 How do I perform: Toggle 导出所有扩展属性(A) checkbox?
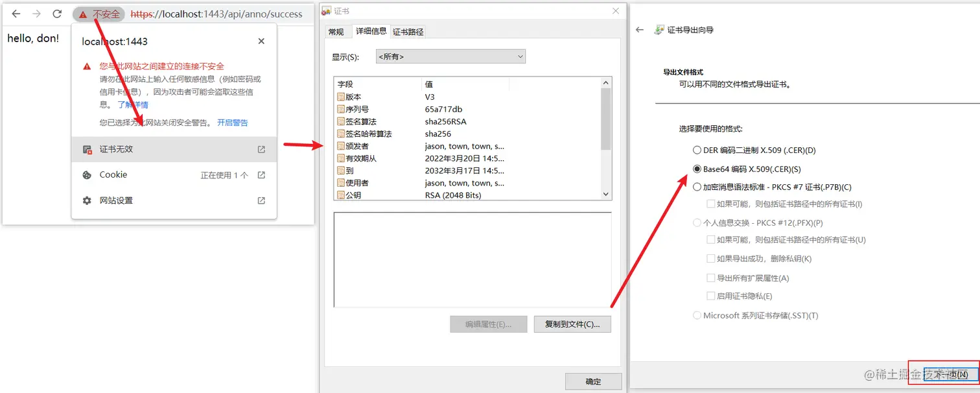tap(711, 278)
